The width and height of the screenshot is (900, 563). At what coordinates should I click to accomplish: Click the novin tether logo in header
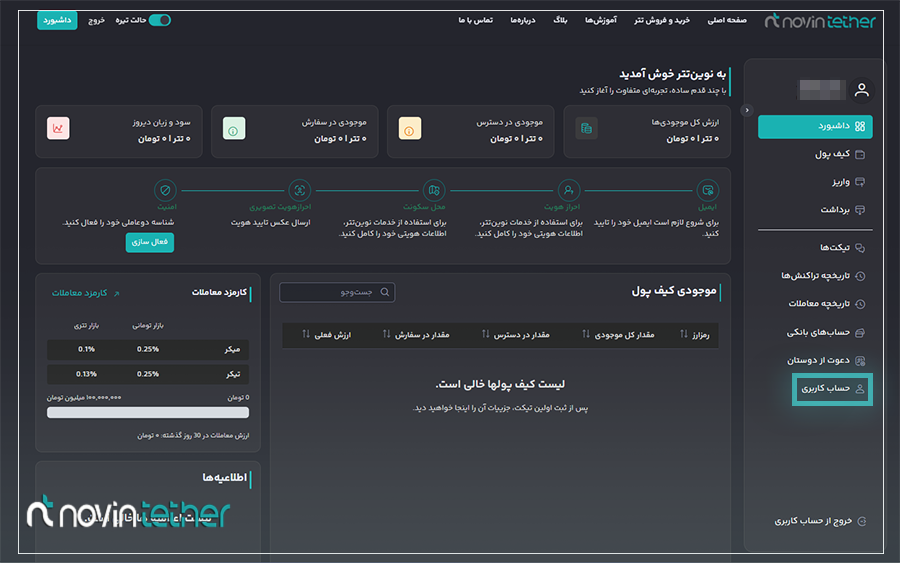pos(820,21)
